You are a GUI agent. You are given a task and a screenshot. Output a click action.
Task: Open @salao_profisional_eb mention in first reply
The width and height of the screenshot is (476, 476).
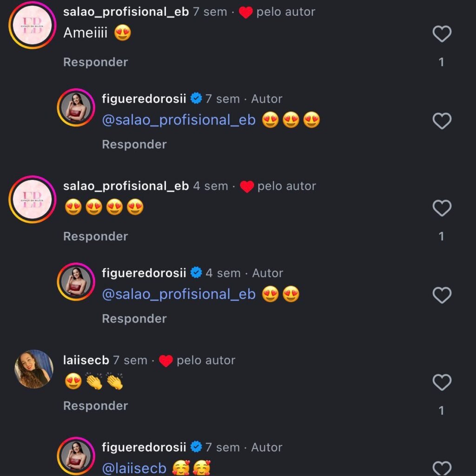coord(178,120)
